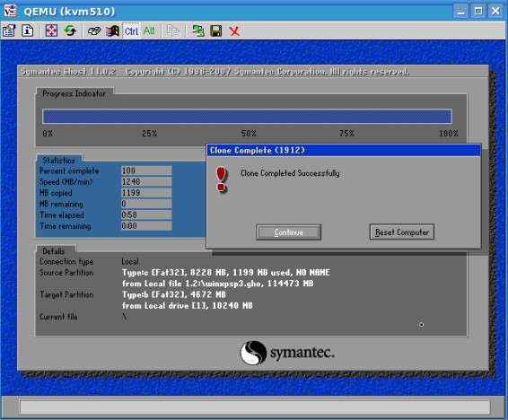Click the Statistics tab label
Image resolution: width=508 pixels, height=420 pixels.
(58, 160)
